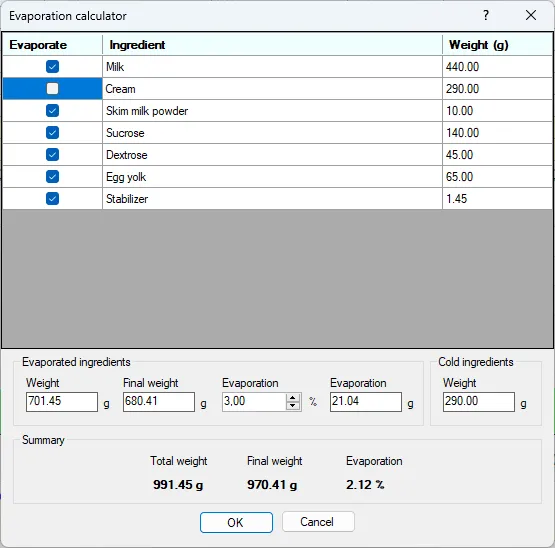Click the Evaporate column header
Image resolution: width=555 pixels, height=548 pixels.
click(52, 45)
